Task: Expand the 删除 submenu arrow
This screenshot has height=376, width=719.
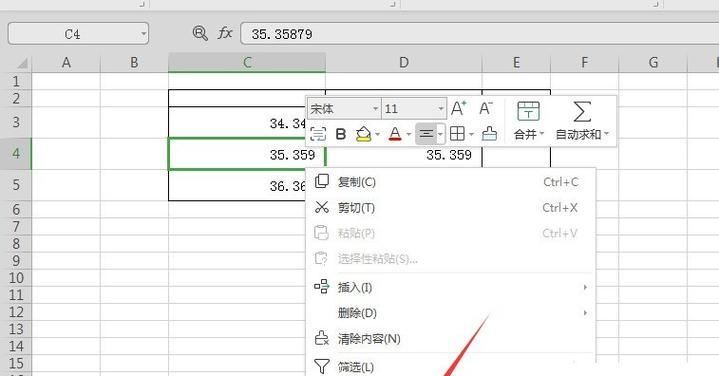Action: pyautogui.click(x=585, y=313)
